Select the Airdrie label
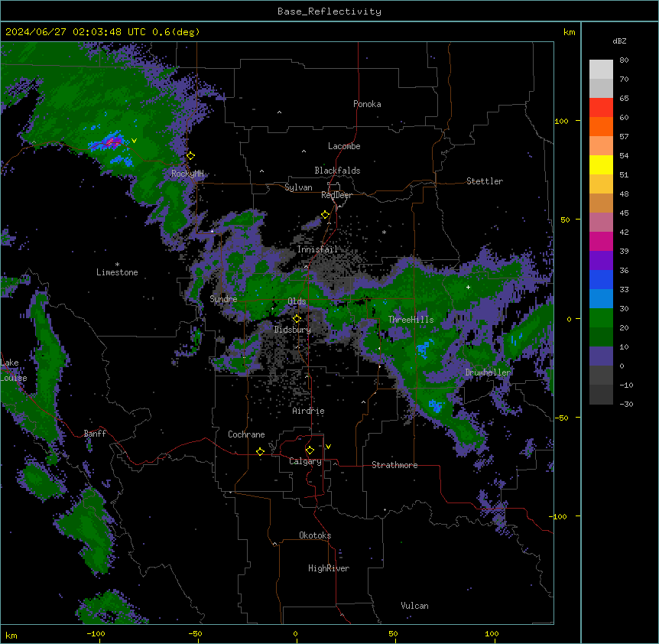This screenshot has height=644, width=659. tap(309, 411)
